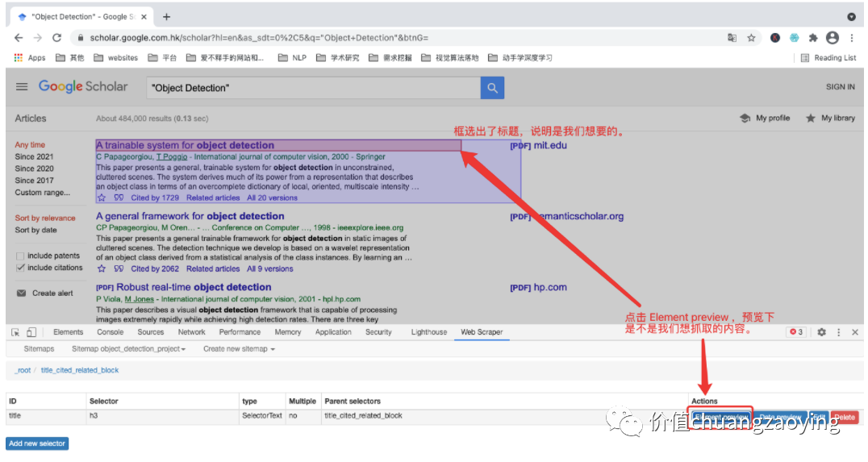Viewport: 868px width, 462px height.
Task: Click the Add new selector button
Action: pos(37,443)
